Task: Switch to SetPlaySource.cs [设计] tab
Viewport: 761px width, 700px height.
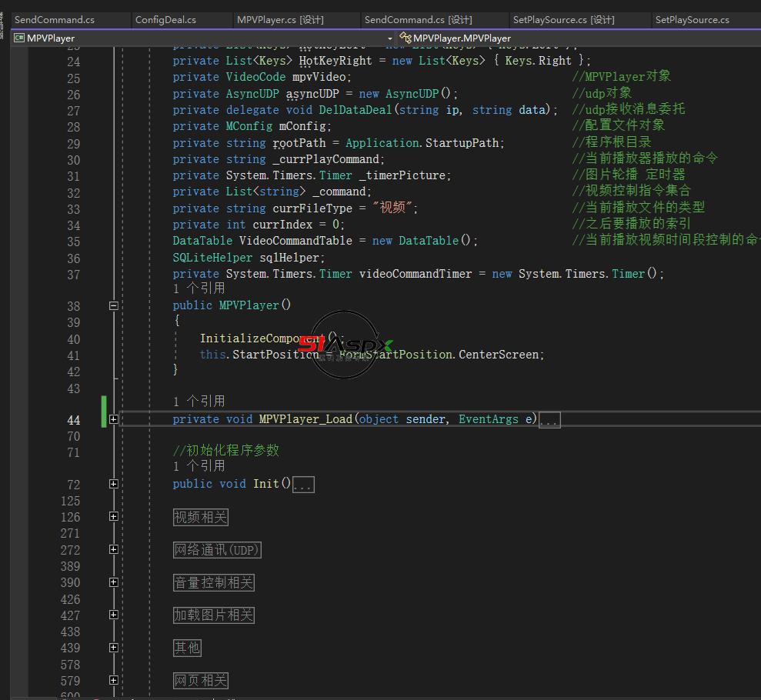Action: coord(563,19)
